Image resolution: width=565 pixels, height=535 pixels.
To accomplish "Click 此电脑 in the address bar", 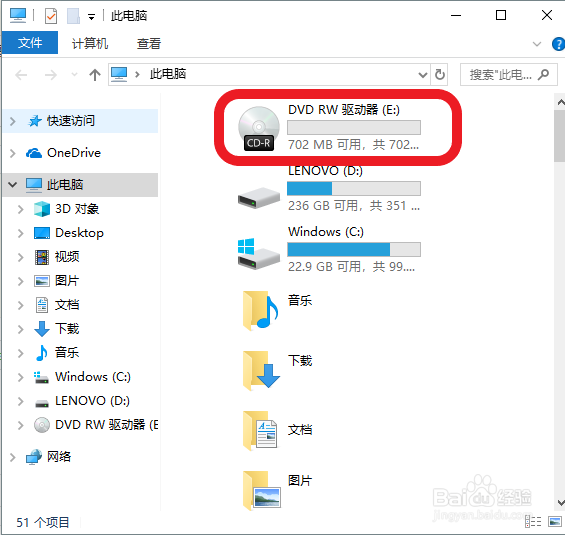I will pos(168,74).
